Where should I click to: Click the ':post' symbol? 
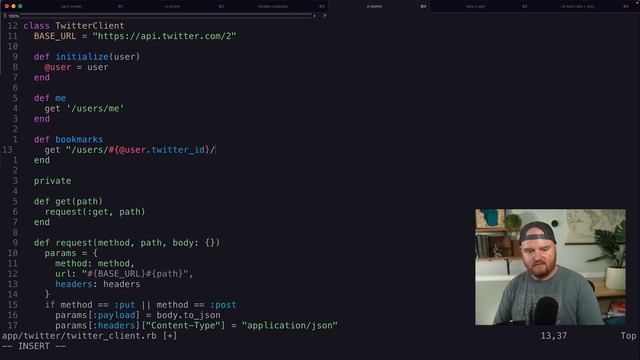[223, 305]
